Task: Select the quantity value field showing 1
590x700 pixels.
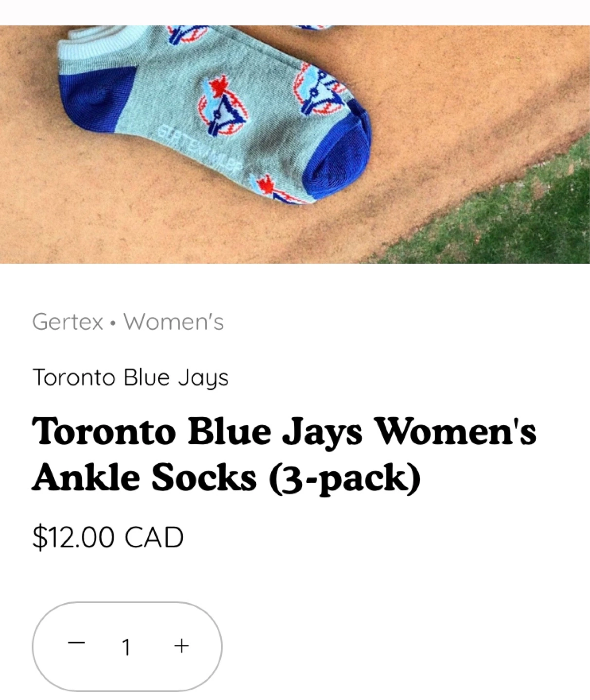Action: 126,647
